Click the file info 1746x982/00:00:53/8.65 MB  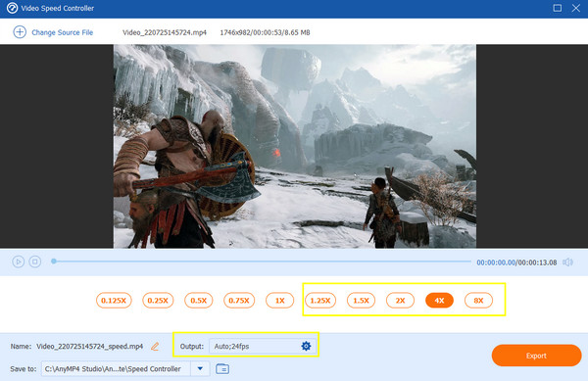pyautogui.click(x=265, y=32)
